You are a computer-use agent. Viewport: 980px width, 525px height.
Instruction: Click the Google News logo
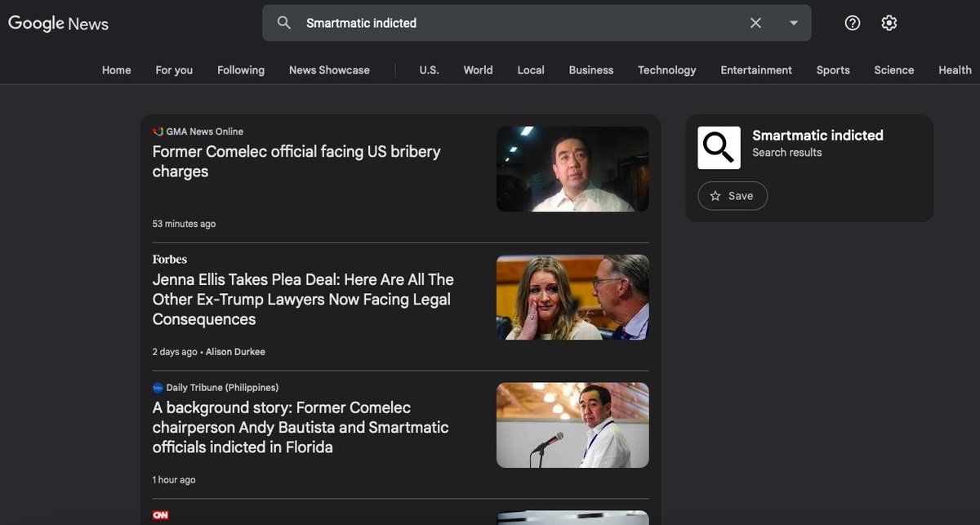pyautogui.click(x=58, y=23)
